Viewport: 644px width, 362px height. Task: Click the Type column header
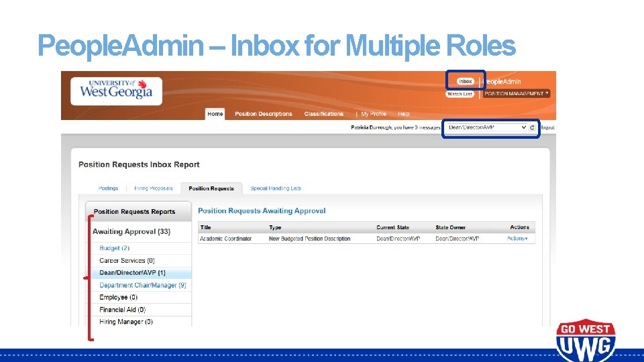click(x=275, y=227)
